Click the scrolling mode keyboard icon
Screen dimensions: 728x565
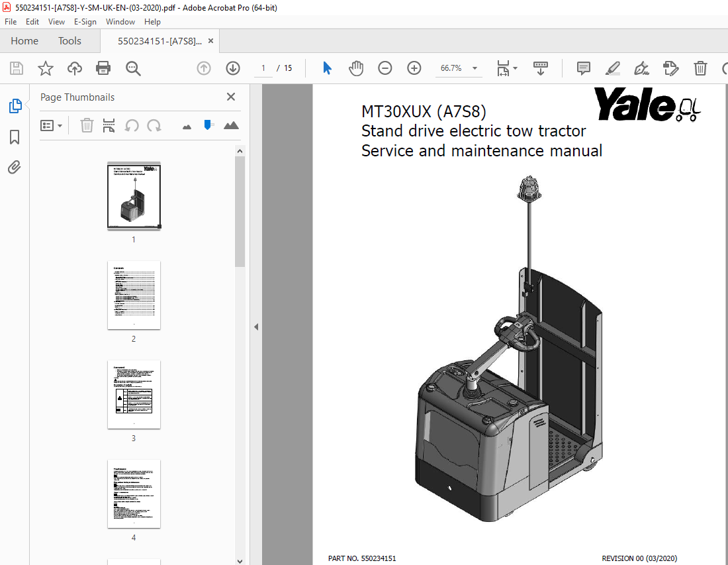tap(541, 68)
